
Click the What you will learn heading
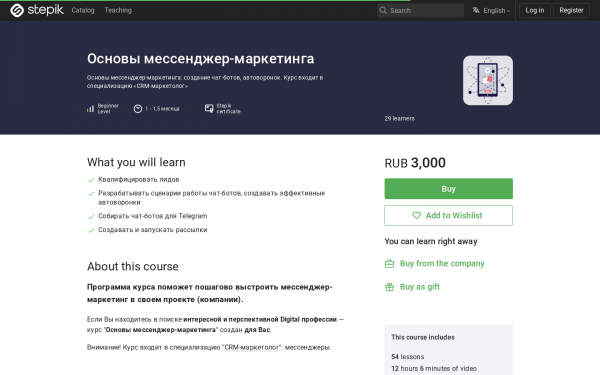pyautogui.click(x=136, y=162)
